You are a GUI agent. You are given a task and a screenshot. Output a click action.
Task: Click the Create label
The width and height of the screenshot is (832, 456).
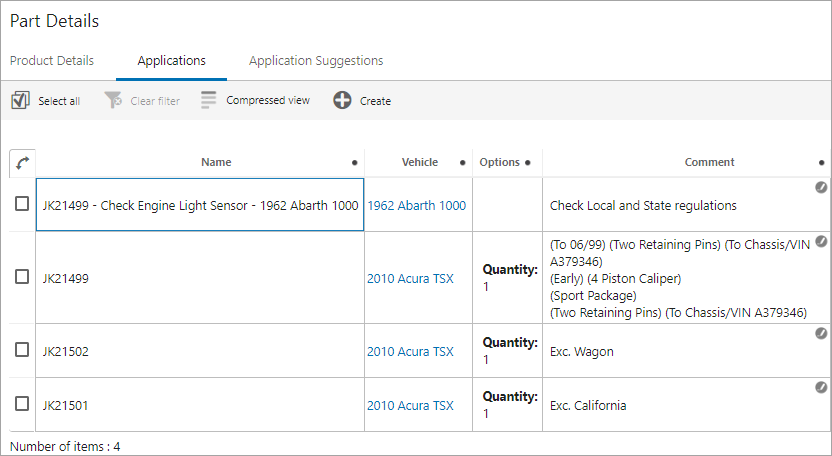coord(375,101)
